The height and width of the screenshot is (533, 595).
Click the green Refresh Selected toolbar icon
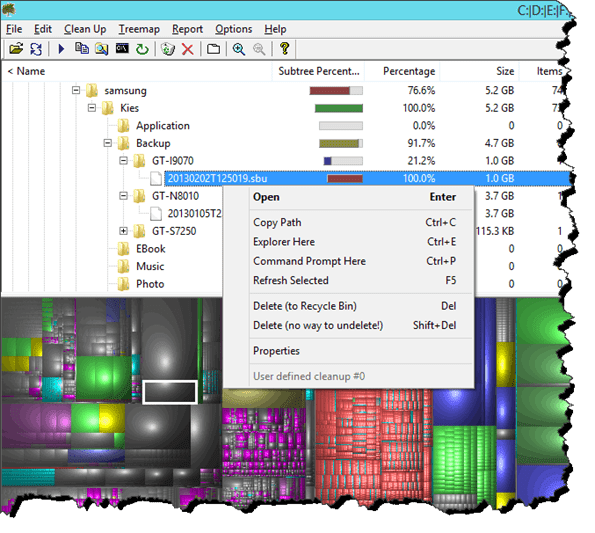(x=142, y=49)
